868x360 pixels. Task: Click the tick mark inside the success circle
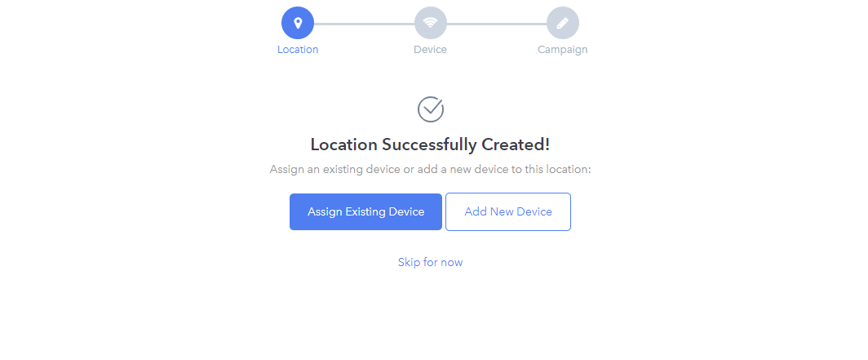[x=433, y=106]
